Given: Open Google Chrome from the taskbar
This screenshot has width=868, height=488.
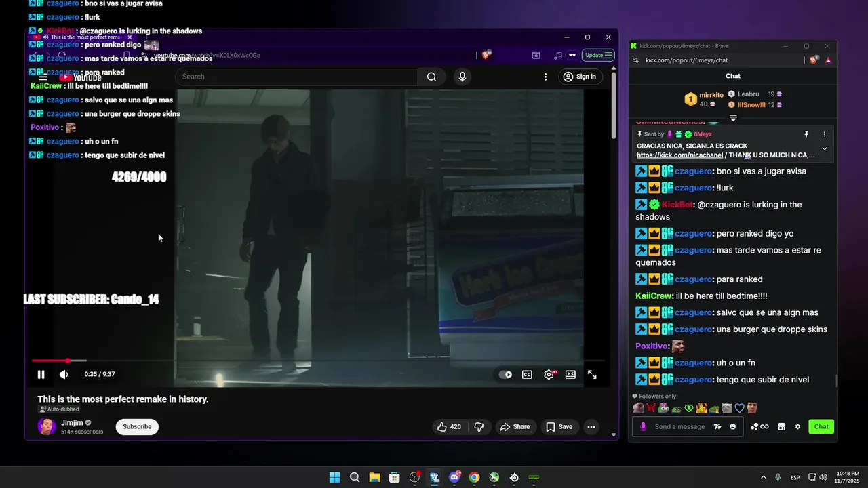Looking at the screenshot, I should click(x=474, y=477).
